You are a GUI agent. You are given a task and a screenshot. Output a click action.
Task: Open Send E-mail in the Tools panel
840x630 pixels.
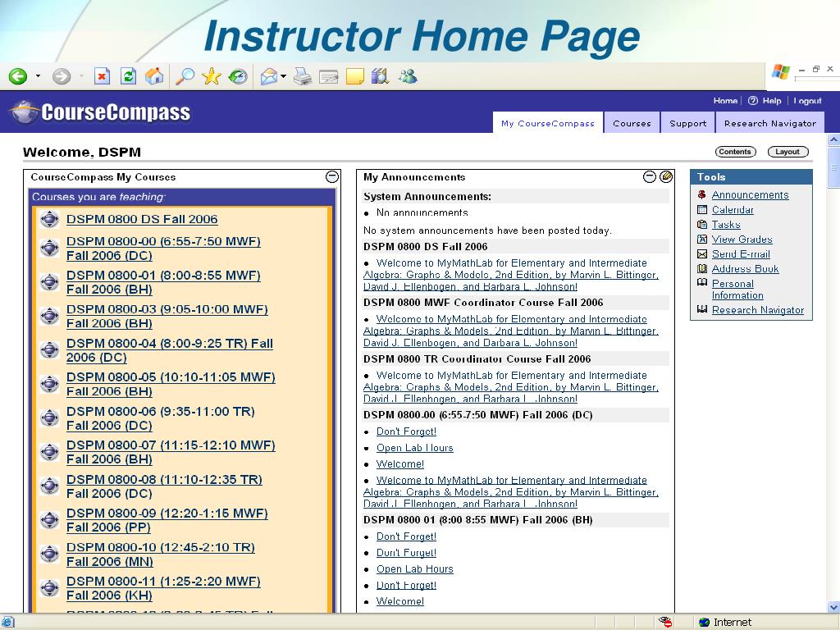click(x=741, y=254)
